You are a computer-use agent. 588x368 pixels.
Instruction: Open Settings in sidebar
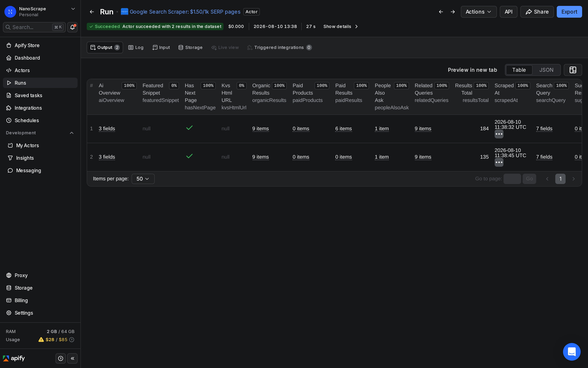[40, 313]
